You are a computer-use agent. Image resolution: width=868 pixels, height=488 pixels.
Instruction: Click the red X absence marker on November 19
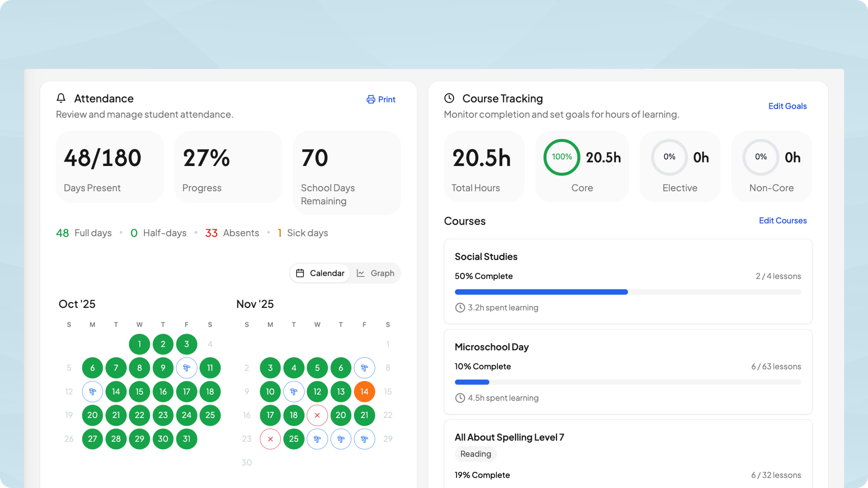[x=317, y=415]
